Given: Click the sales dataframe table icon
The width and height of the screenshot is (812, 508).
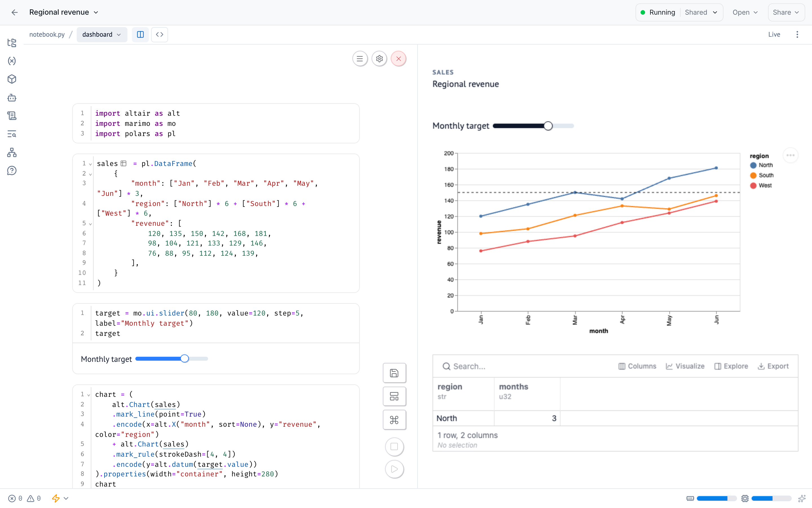Looking at the screenshot, I should pos(123,164).
